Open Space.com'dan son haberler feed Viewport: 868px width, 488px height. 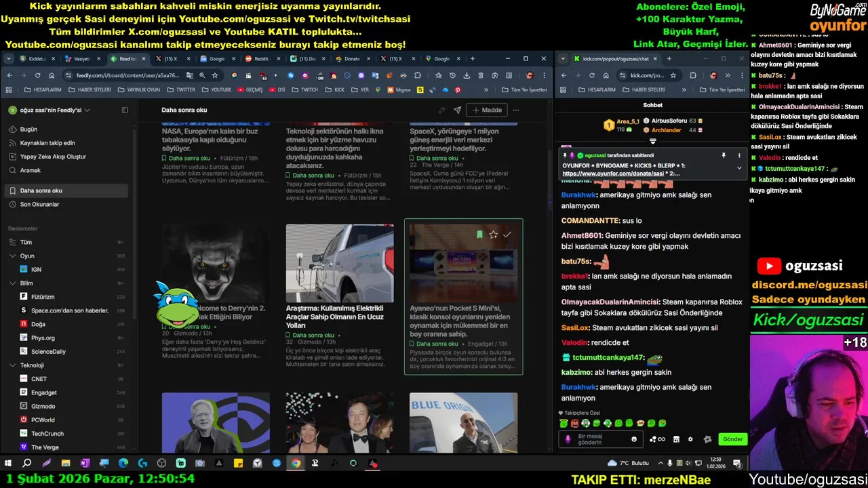click(x=66, y=310)
